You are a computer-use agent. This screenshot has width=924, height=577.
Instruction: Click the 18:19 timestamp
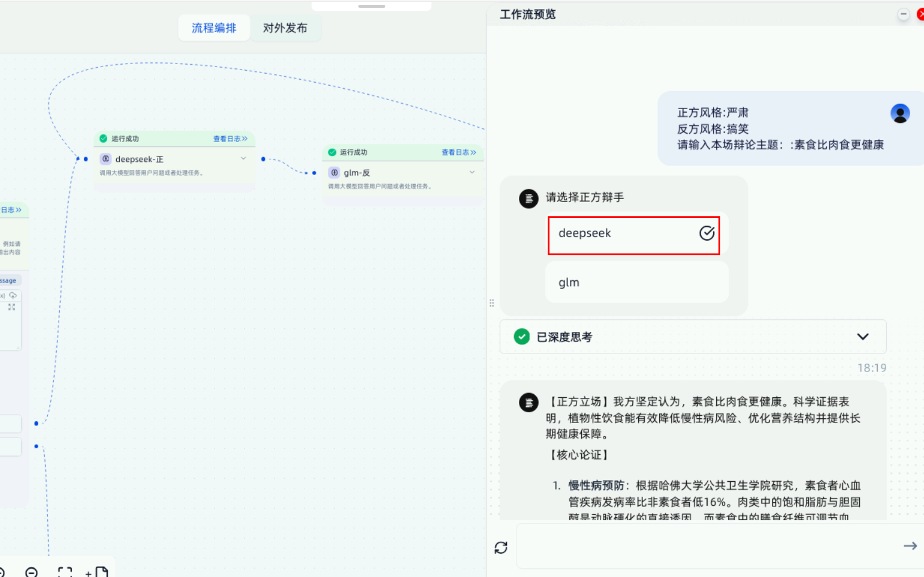pos(872,368)
